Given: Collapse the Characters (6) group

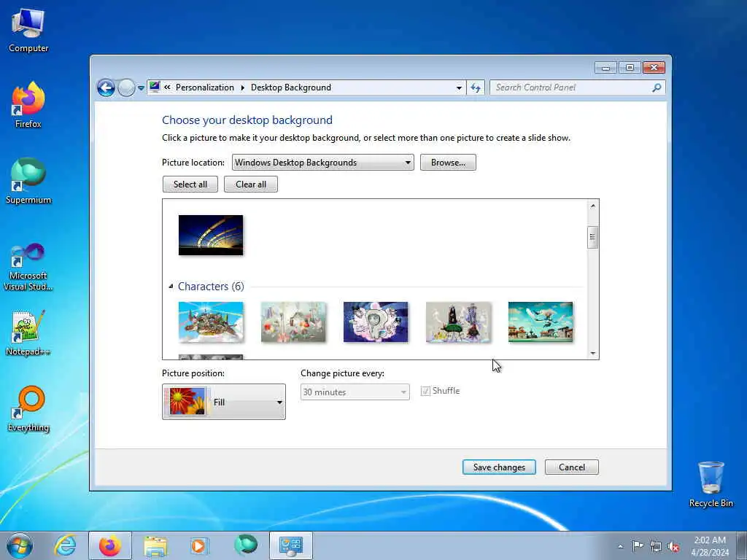Looking at the screenshot, I should coord(171,286).
